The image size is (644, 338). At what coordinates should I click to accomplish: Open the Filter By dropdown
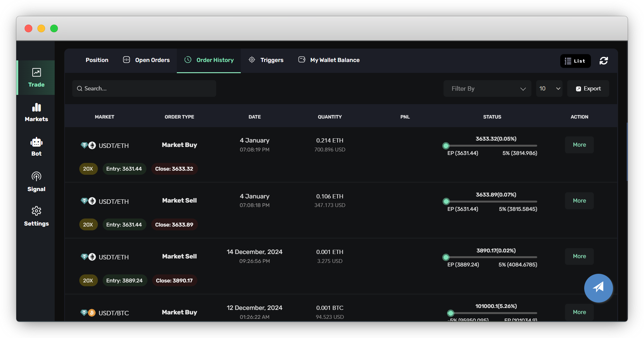pos(487,88)
